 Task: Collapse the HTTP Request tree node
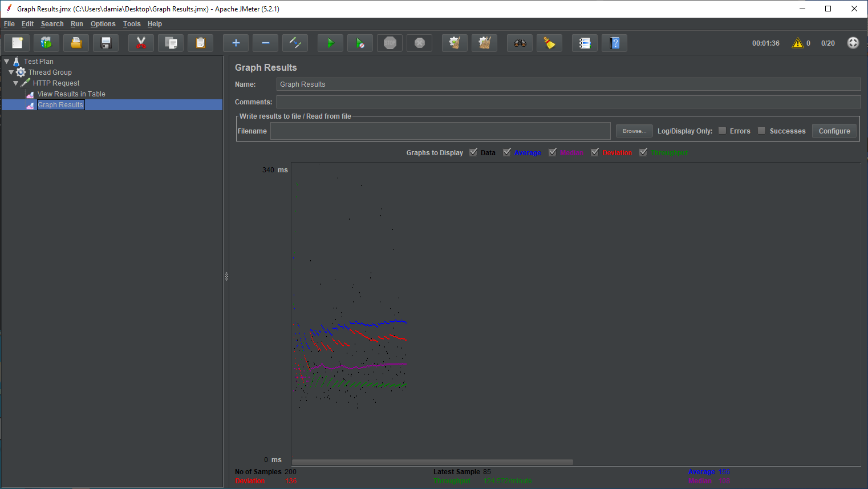coord(16,83)
